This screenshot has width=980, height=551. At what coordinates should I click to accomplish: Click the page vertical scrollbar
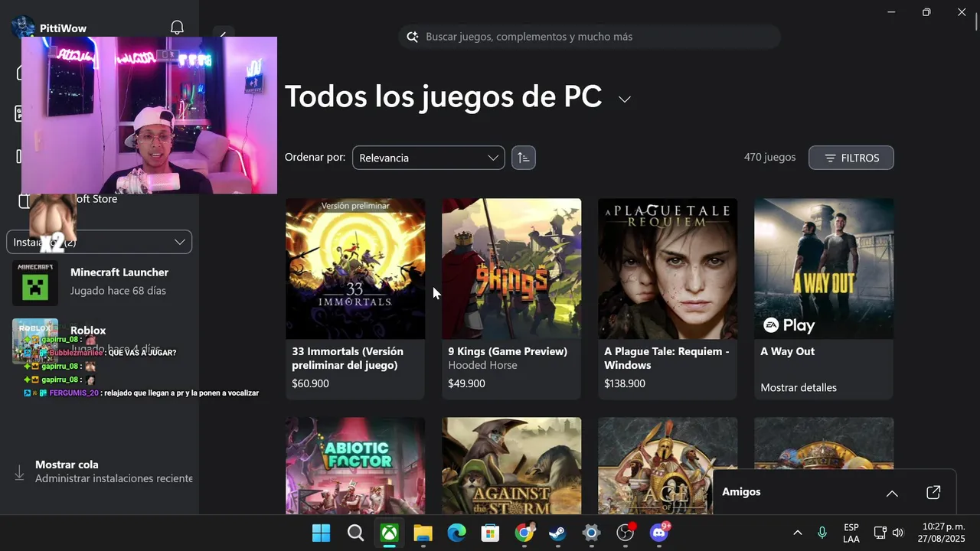coord(975,23)
